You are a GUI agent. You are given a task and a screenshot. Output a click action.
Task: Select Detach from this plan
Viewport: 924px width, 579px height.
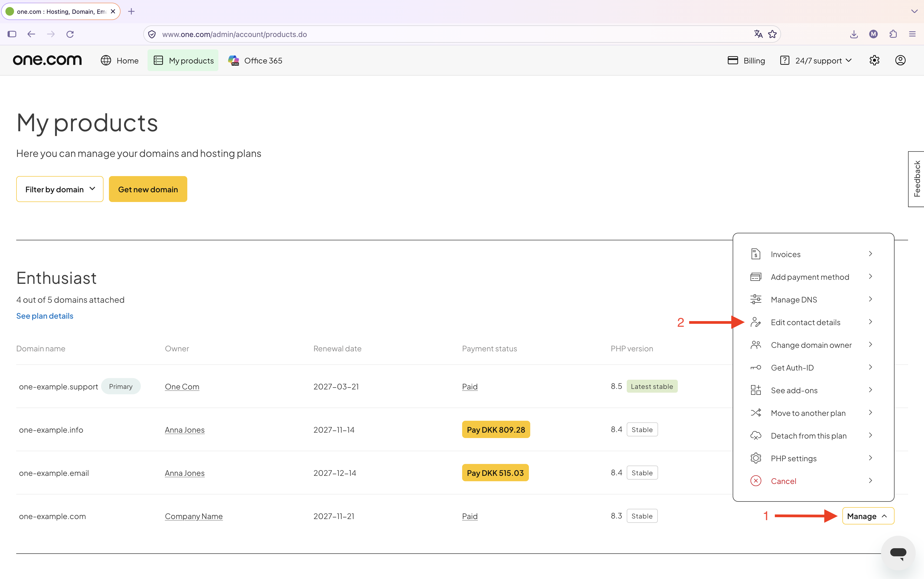click(x=813, y=435)
